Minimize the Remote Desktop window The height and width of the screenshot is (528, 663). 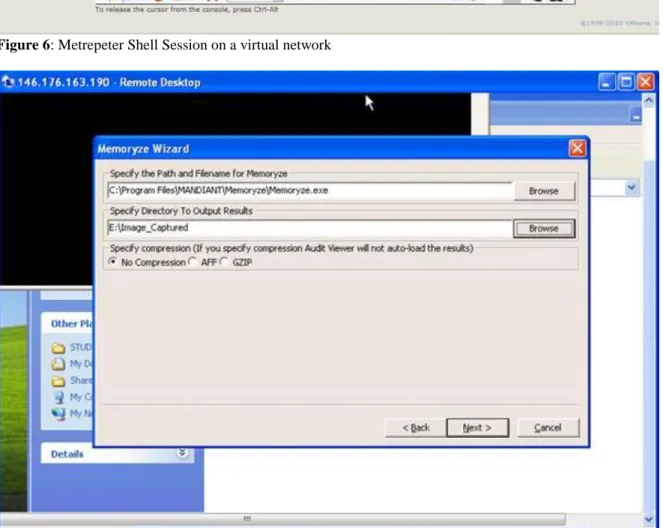pos(606,82)
